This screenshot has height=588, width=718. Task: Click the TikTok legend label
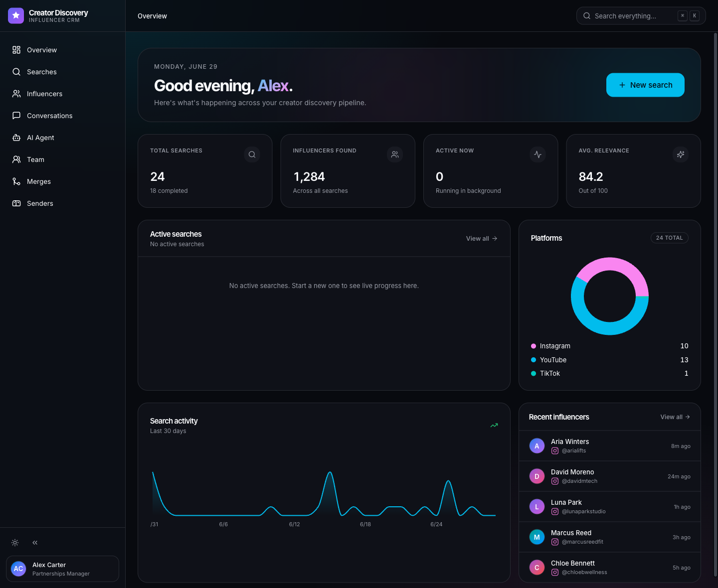[550, 373]
